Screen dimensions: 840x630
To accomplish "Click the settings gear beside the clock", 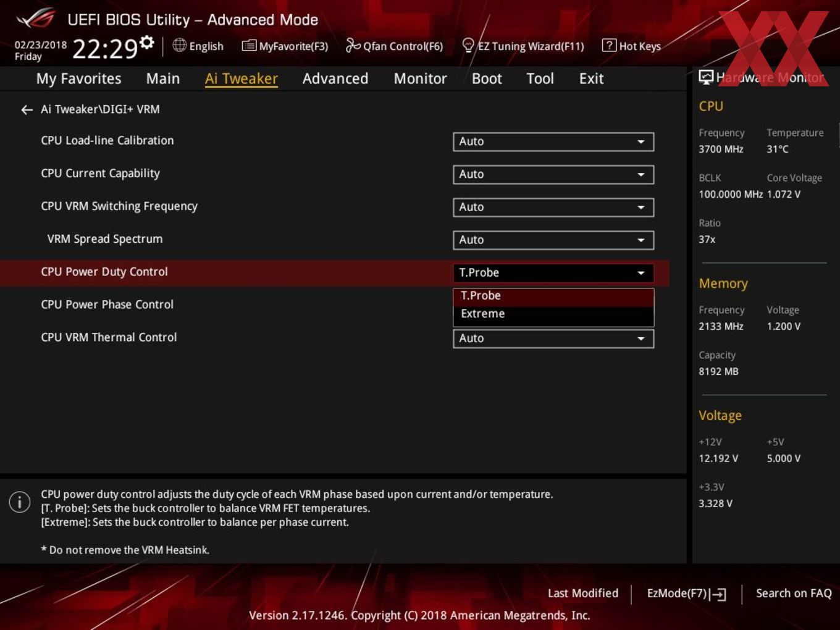I will pyautogui.click(x=147, y=42).
